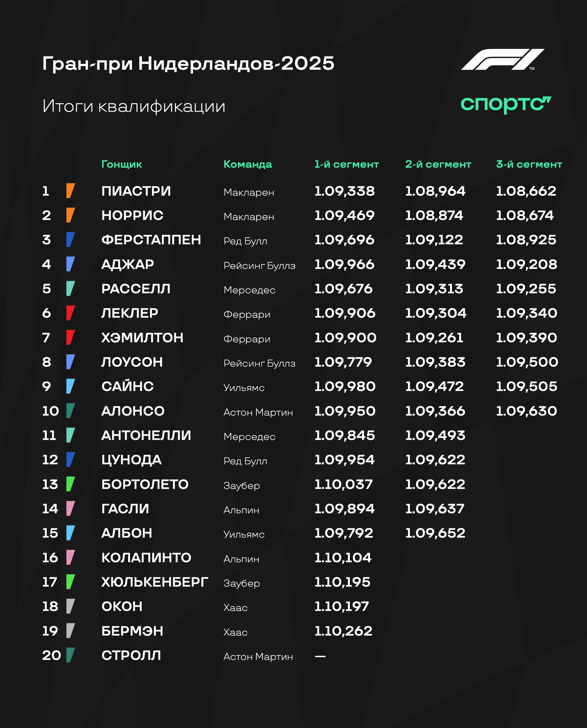Click the dash in Стролл's row

320,656
